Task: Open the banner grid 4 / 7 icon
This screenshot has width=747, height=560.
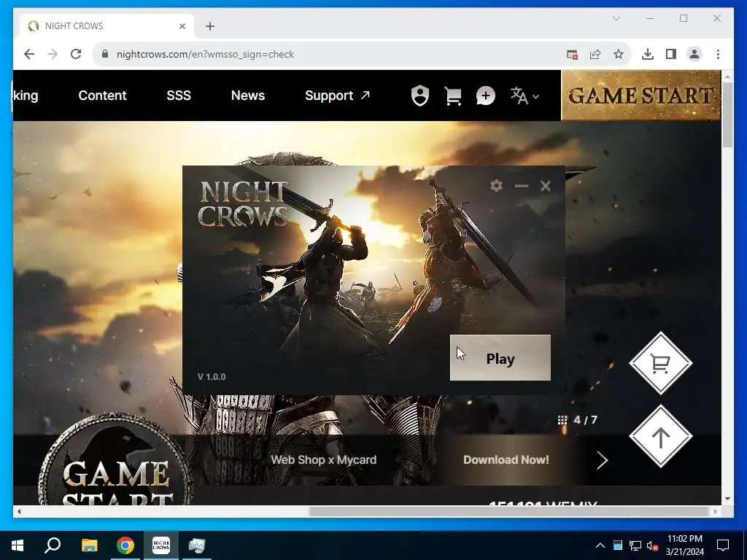Action: coord(562,419)
